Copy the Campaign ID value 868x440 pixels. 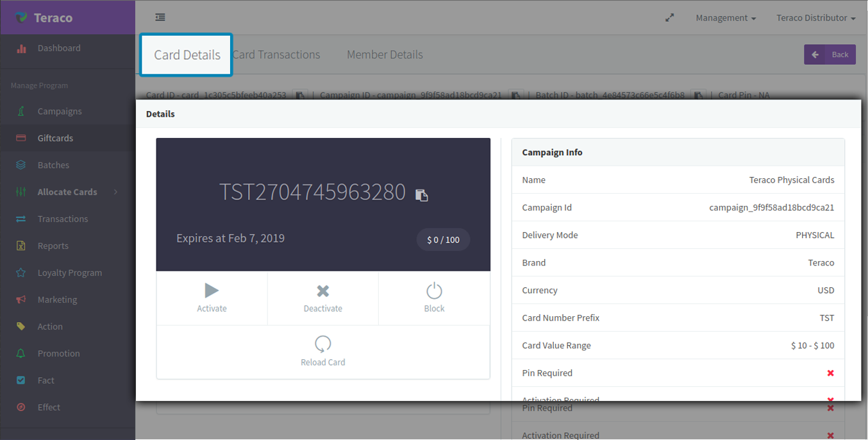click(515, 95)
